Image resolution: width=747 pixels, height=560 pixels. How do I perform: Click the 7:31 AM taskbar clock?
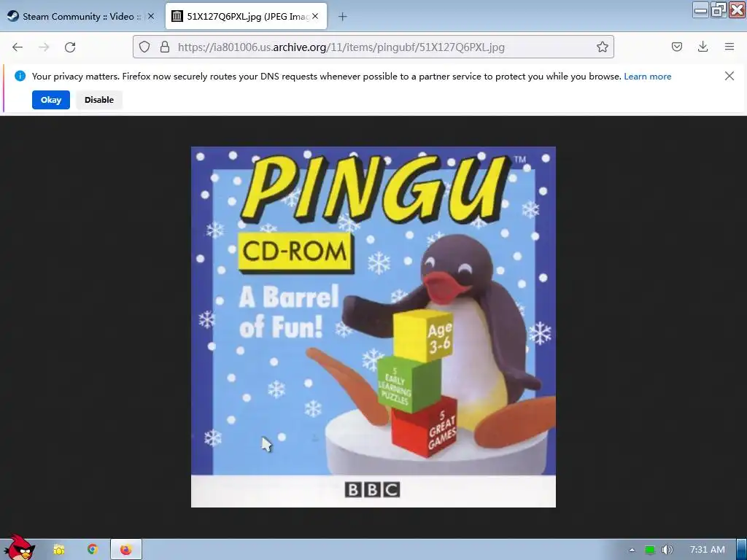coord(708,550)
